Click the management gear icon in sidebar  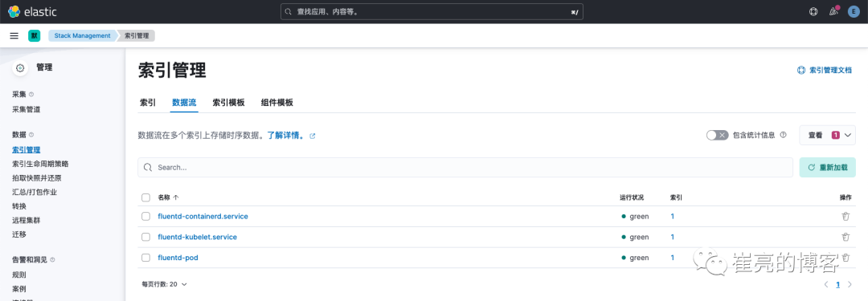20,67
